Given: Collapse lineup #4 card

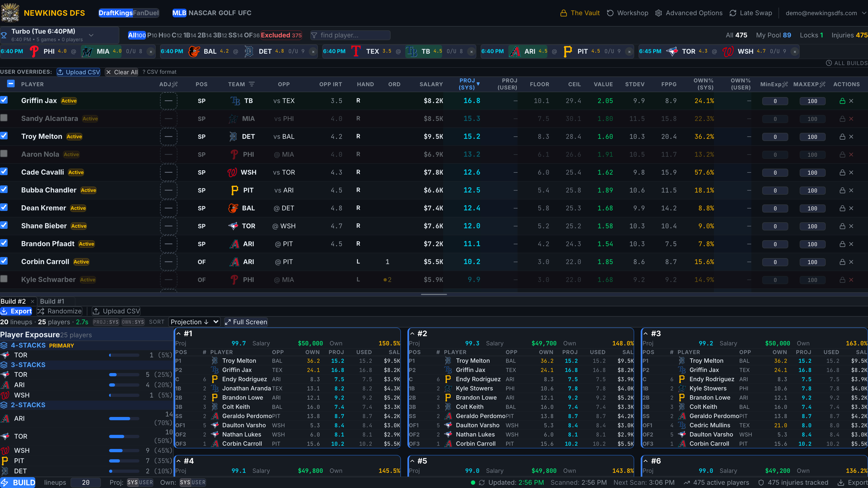Looking at the screenshot, I should coord(178,461).
